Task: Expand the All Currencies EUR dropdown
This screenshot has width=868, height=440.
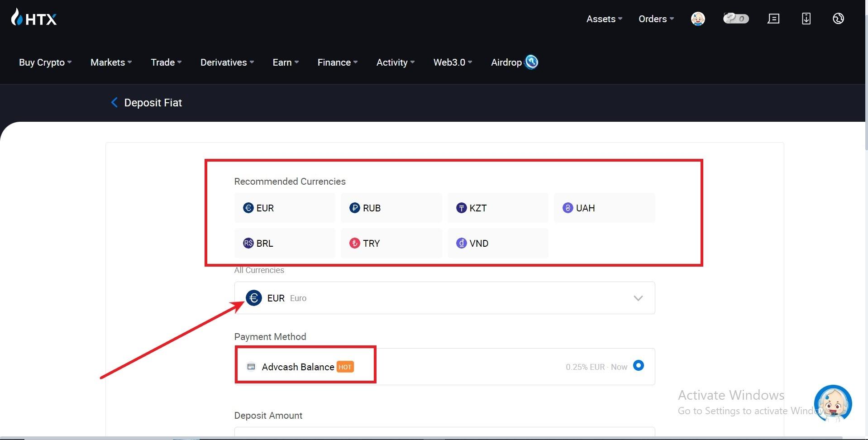Action: click(x=444, y=298)
